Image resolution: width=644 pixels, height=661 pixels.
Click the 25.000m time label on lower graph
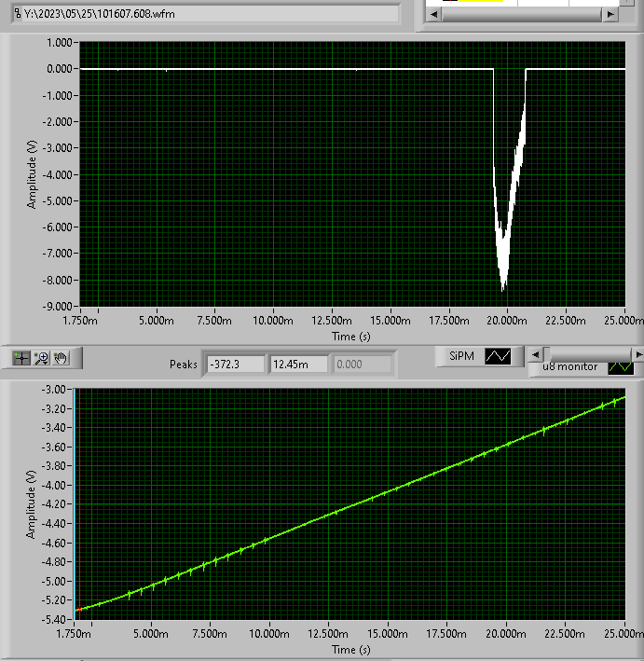(x=623, y=634)
